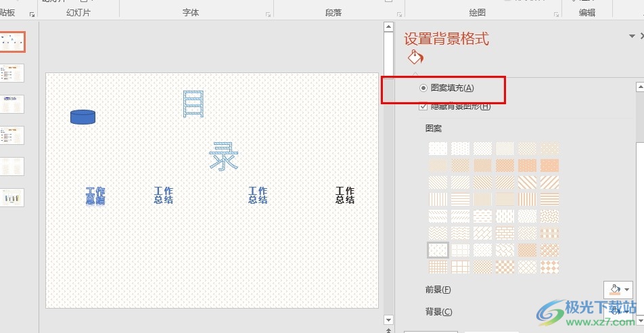
Task: Apply the large grid pattern swatch
Action: [460, 267]
